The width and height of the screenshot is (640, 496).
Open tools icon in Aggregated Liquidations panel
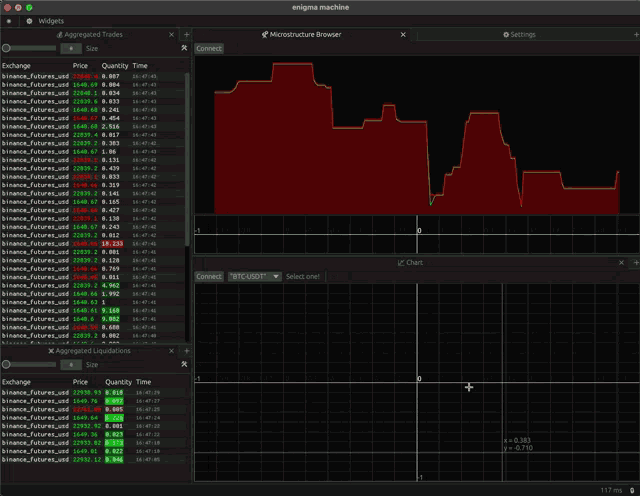(x=184, y=364)
